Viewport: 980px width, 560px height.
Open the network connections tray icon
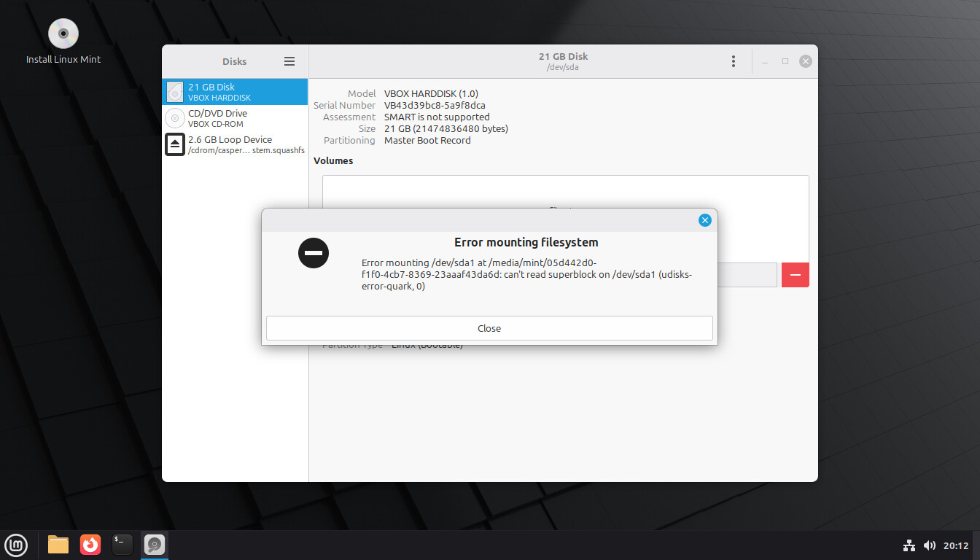pos(909,545)
